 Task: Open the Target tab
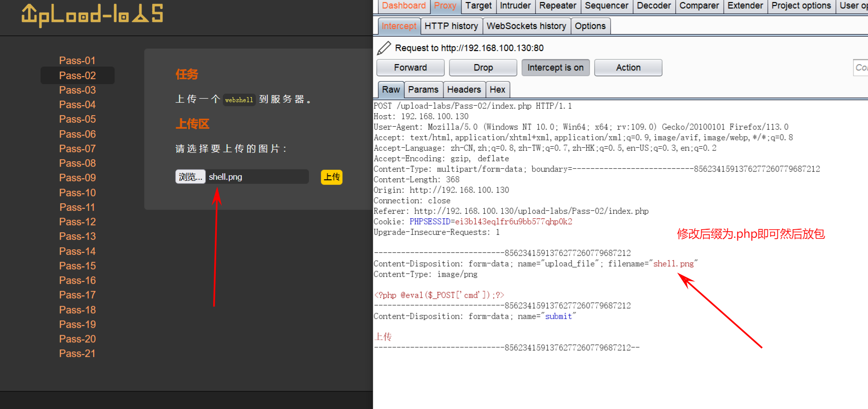[479, 6]
